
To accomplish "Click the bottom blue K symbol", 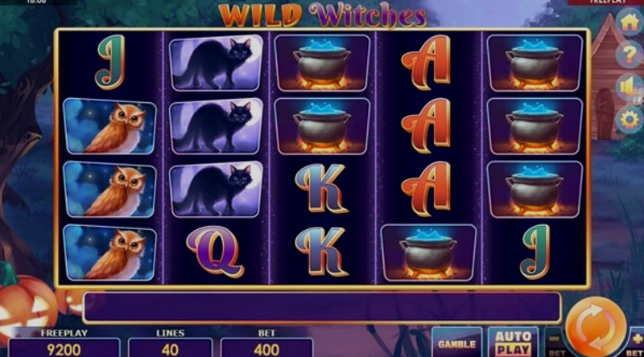I will pos(322,252).
